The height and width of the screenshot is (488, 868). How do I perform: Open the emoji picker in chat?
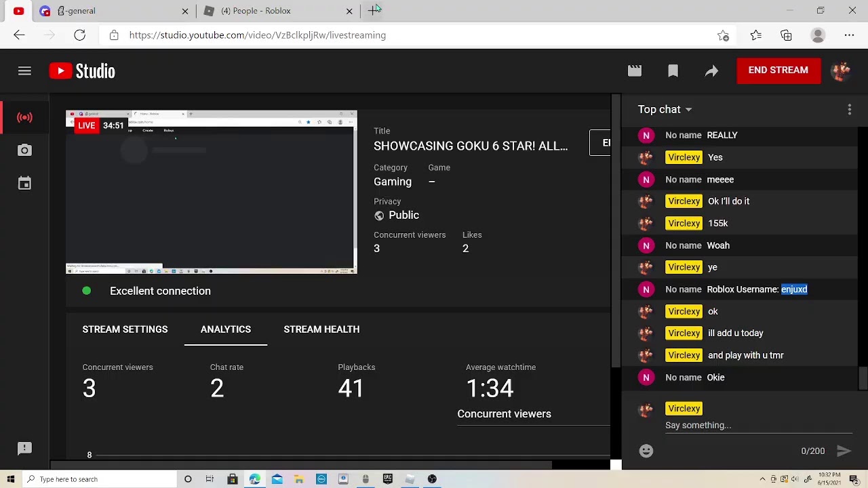click(646, 451)
